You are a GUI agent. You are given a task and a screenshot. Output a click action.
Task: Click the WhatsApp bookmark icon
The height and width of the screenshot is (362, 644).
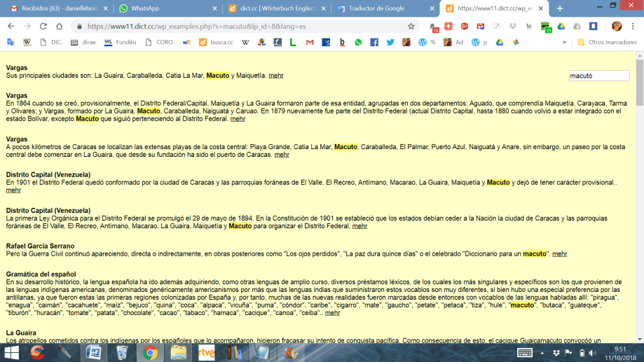[x=358, y=42]
